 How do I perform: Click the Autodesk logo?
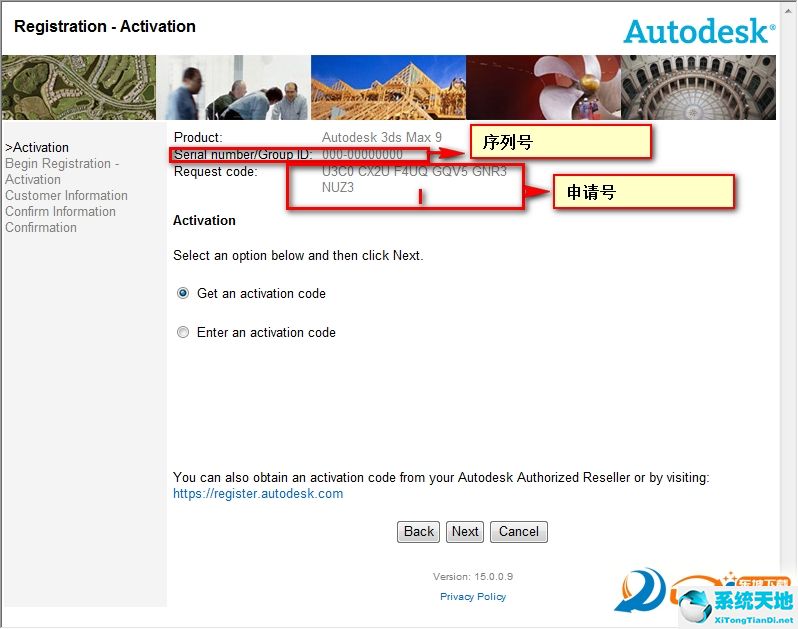pyautogui.click(x=699, y=31)
